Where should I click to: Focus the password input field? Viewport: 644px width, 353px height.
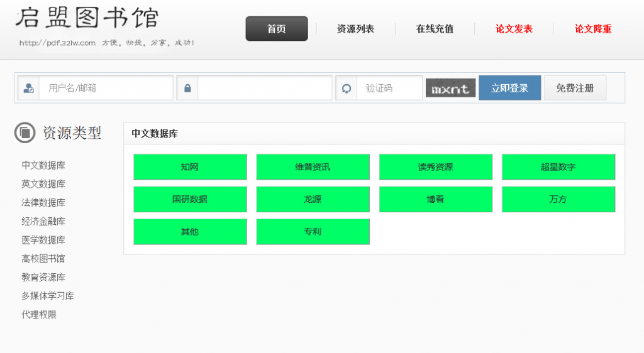(265, 88)
